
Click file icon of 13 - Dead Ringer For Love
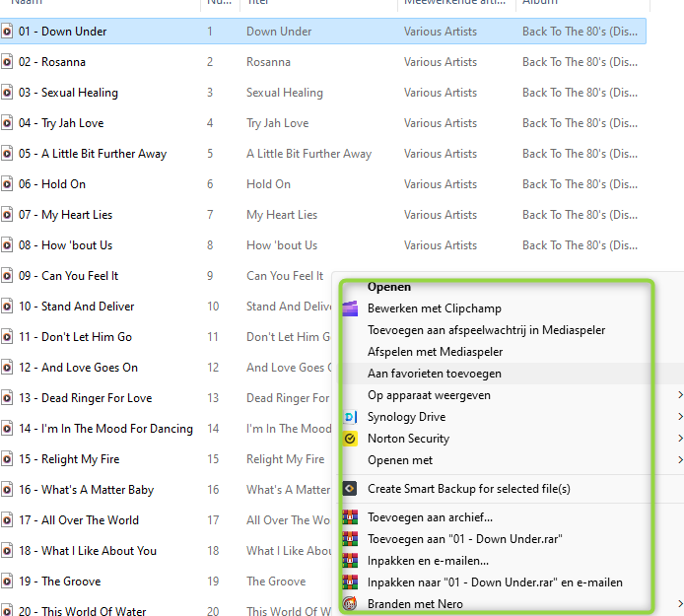pyautogui.click(x=7, y=398)
